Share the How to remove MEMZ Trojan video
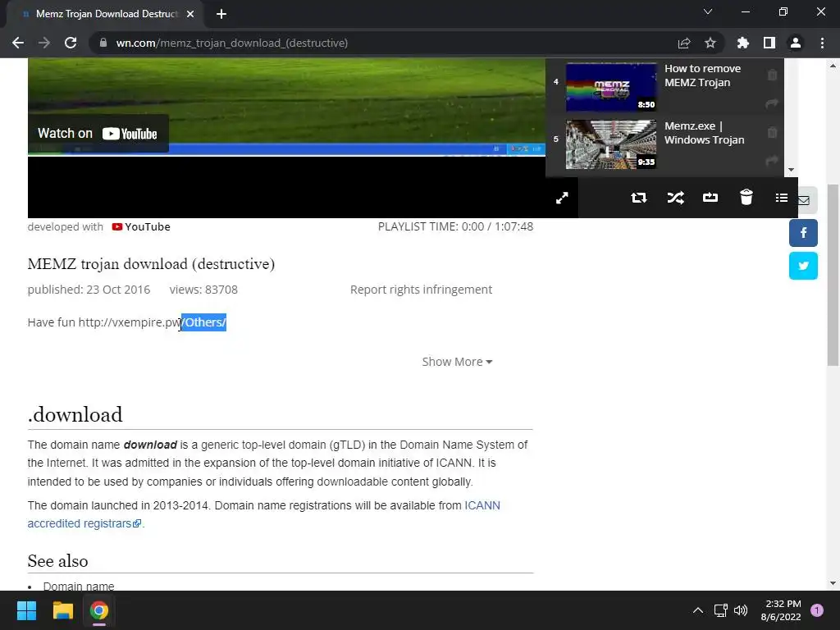 coord(772,103)
